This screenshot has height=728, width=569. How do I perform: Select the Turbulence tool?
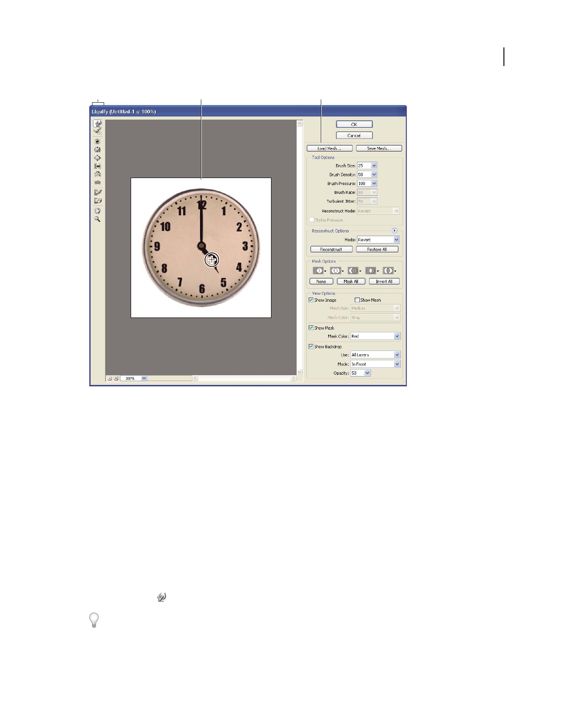(x=98, y=182)
